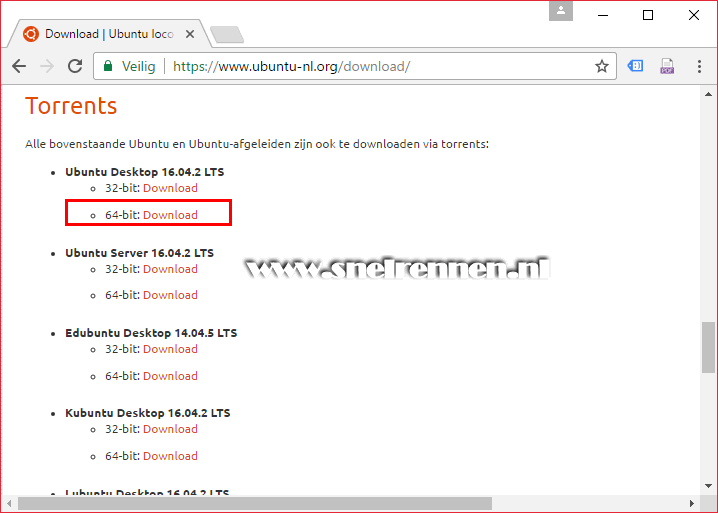Open the Chrome three-dot menu
Screen dimensions: 718x513
[x=699, y=66]
